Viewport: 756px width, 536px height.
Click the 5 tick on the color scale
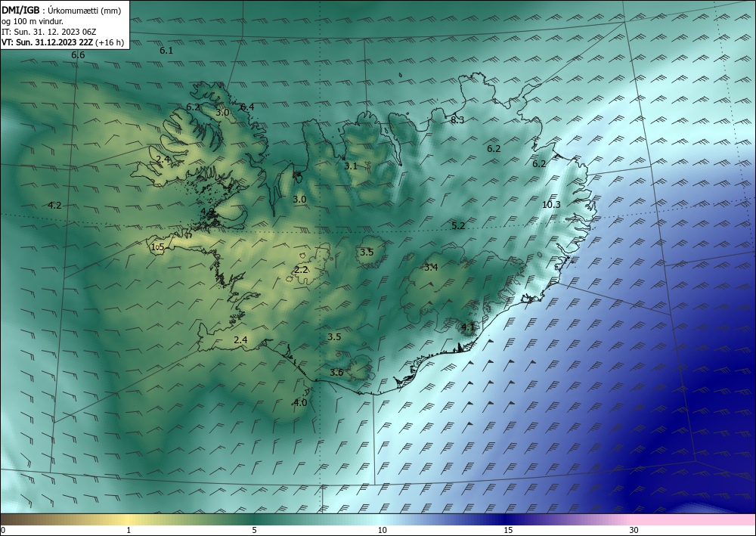click(254, 530)
